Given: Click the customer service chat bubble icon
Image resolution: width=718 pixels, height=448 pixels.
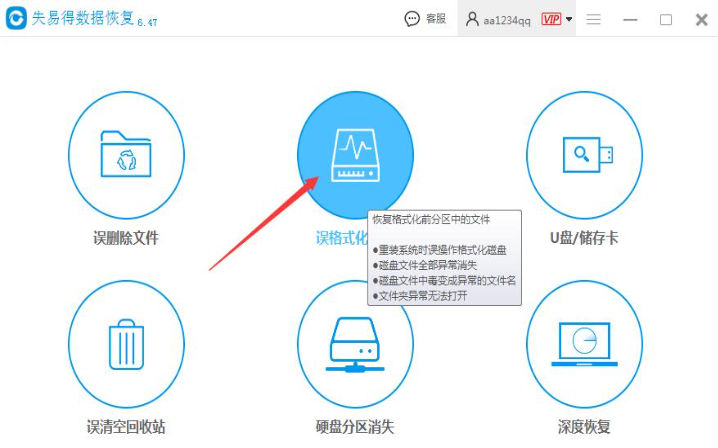Looking at the screenshot, I should point(412,19).
